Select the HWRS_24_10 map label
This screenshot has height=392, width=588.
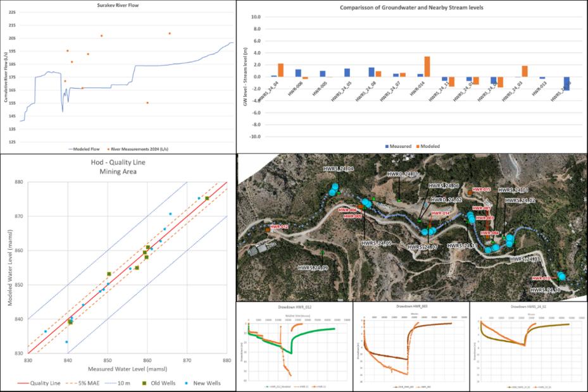[545, 290]
